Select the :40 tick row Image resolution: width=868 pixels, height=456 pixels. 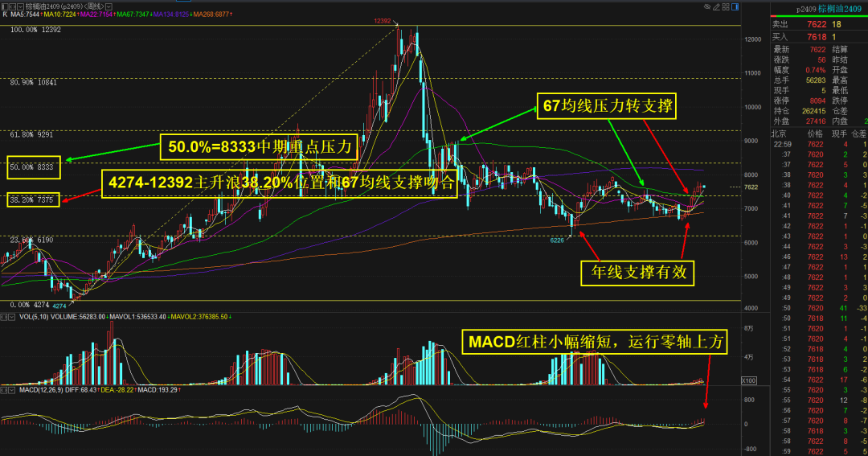pyautogui.click(x=820, y=195)
